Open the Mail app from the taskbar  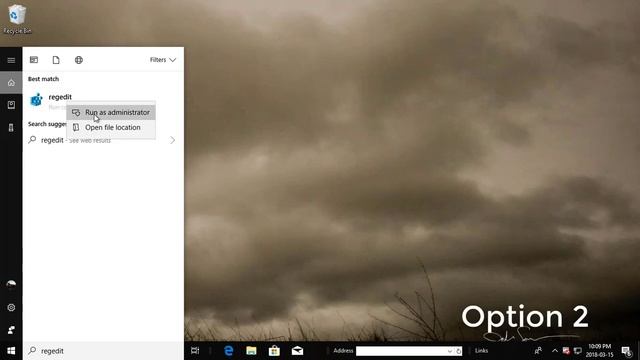tap(297, 351)
